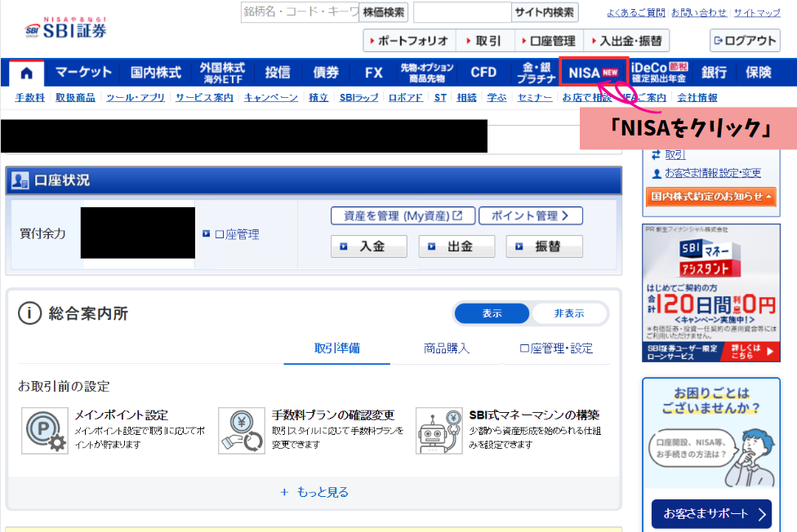Viewport: 797px width, 532px height.
Task: Click the 銘柄名 stock search input field
Action: (299, 12)
